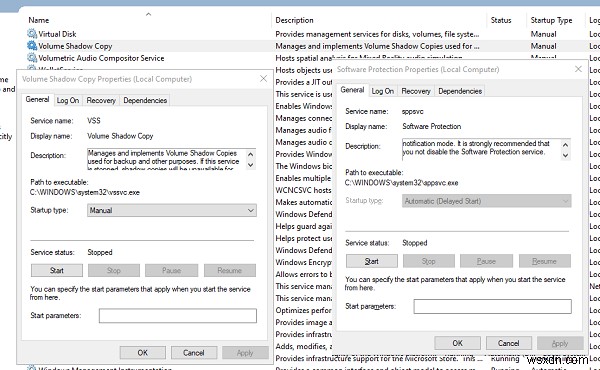Open Dependencies tab in Volume Shadow Copy Properties
Image resolution: width=600 pixels, height=370 pixels.
pyautogui.click(x=145, y=100)
